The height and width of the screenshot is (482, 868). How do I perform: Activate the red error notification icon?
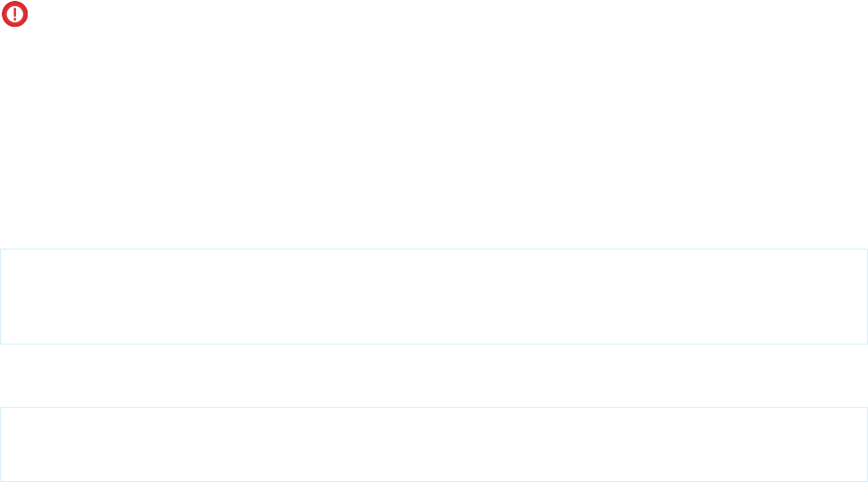pos(15,14)
